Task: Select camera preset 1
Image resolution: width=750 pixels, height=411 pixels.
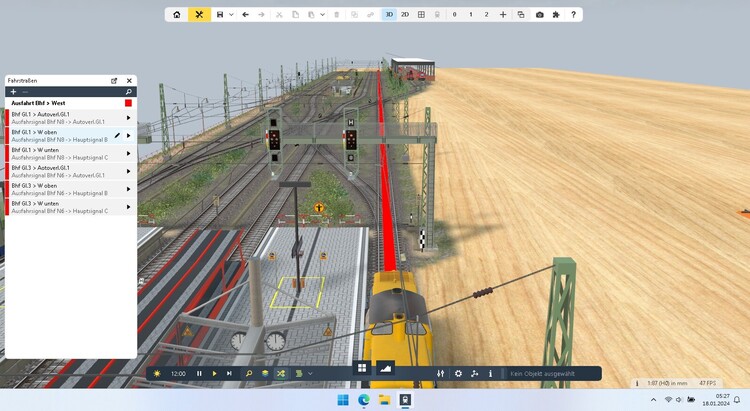Action: point(471,15)
